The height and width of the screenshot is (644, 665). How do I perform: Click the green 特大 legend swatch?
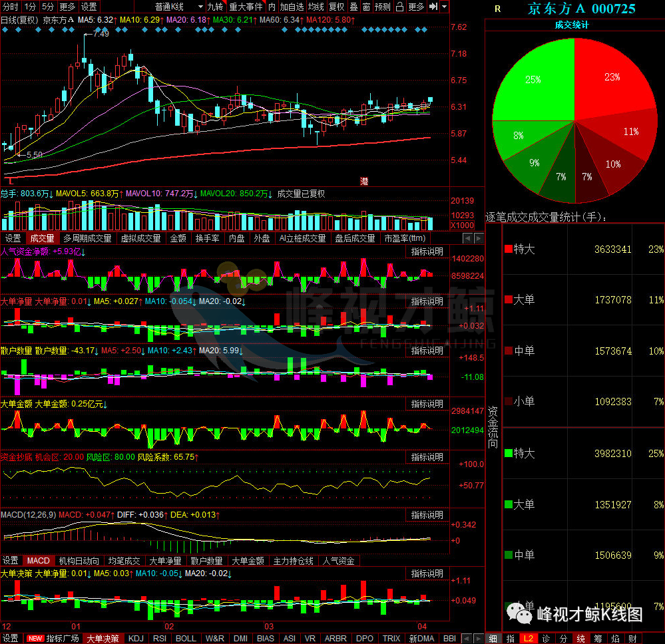tap(508, 453)
